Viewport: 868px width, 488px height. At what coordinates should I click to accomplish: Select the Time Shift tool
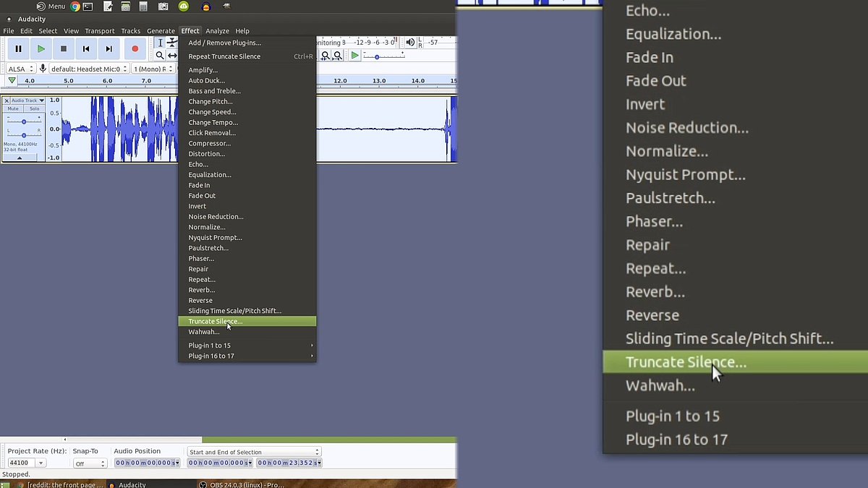pos(172,56)
